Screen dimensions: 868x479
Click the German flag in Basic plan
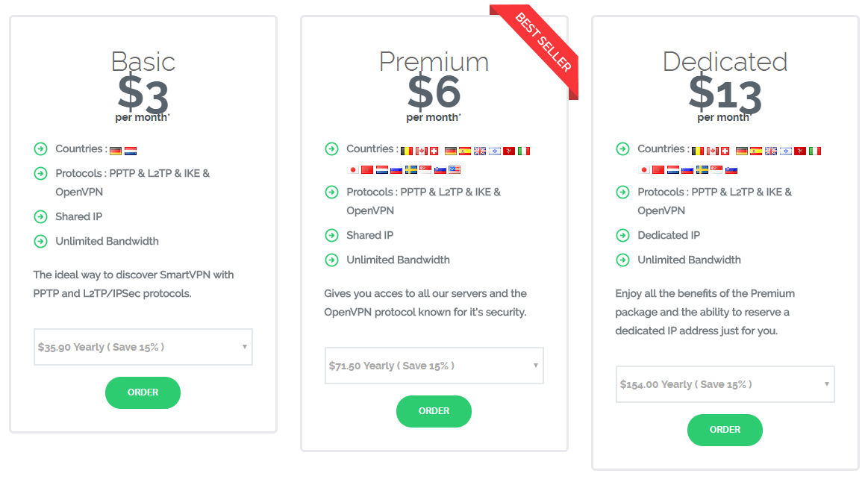(116, 151)
